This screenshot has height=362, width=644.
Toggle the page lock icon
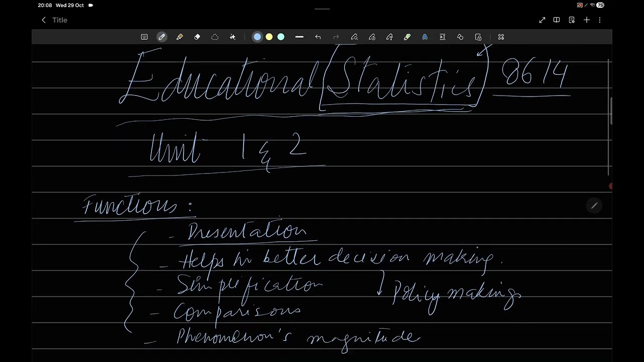(478, 37)
